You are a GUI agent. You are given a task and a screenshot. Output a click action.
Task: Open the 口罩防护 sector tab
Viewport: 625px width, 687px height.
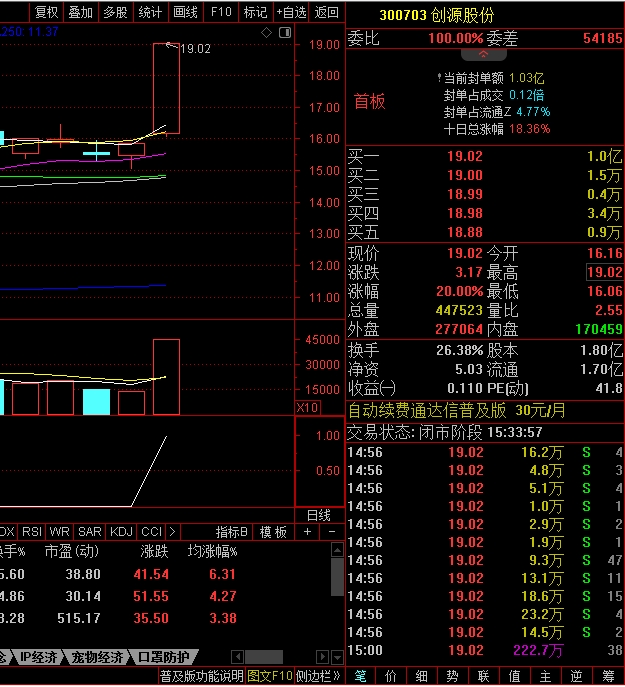click(x=163, y=657)
